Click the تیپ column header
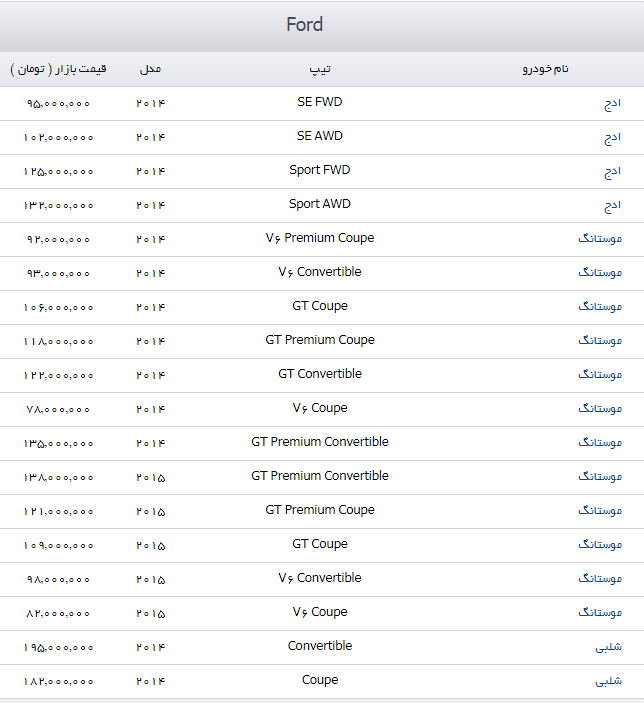 coord(320,69)
